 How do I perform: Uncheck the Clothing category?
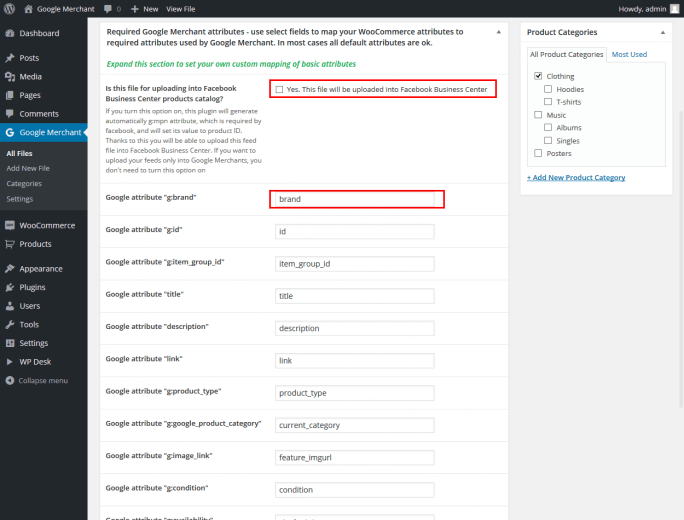538,76
